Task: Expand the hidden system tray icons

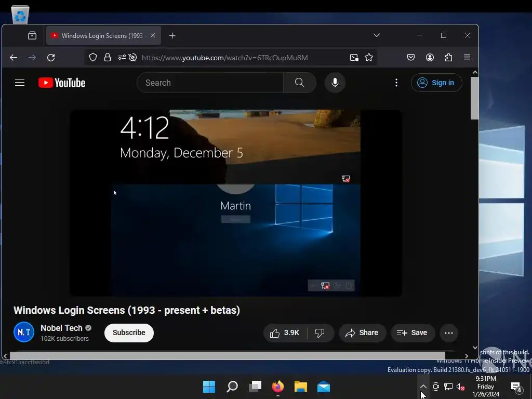Action: (x=423, y=387)
